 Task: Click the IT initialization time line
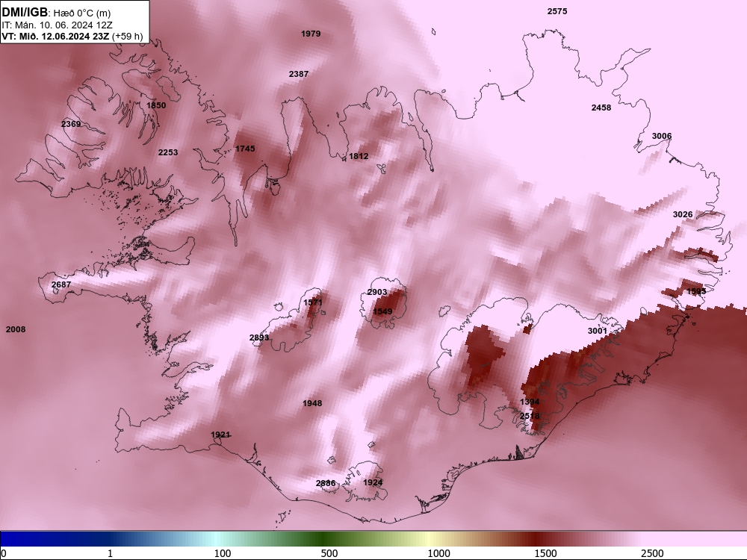(58, 25)
